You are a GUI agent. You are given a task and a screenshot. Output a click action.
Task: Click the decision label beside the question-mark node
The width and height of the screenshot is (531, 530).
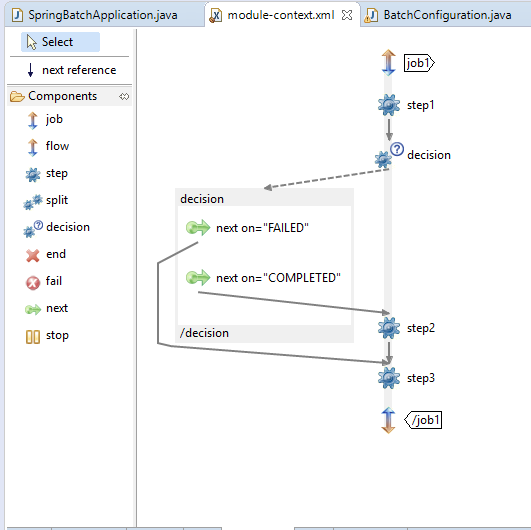[429, 155]
